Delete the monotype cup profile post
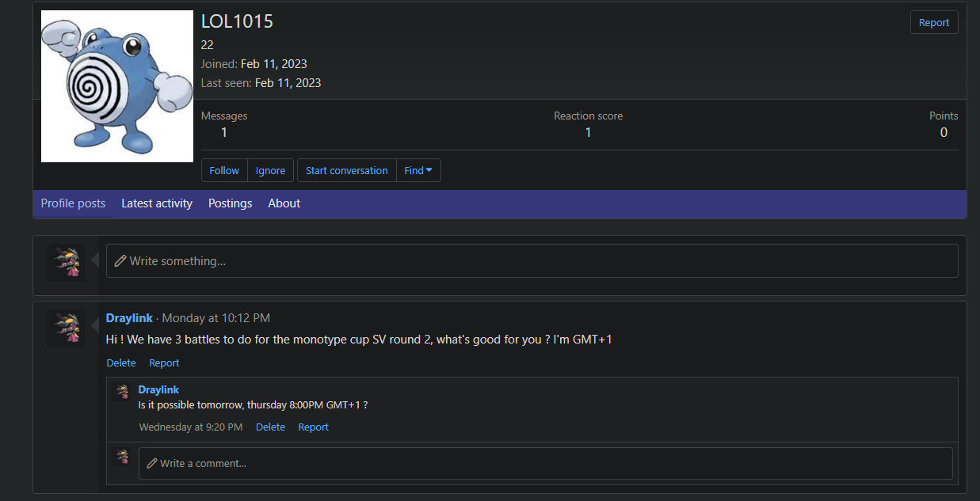The image size is (980, 501). (121, 362)
